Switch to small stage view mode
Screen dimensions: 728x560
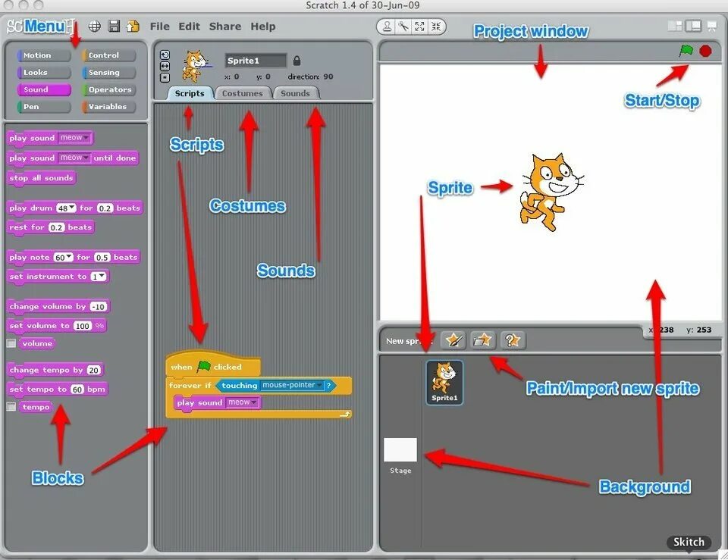675,26
